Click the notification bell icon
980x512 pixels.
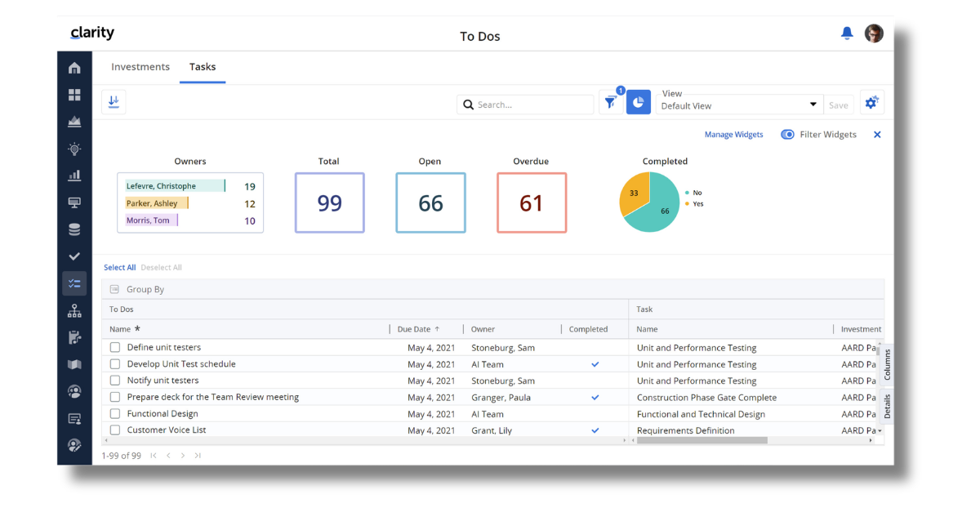(847, 33)
